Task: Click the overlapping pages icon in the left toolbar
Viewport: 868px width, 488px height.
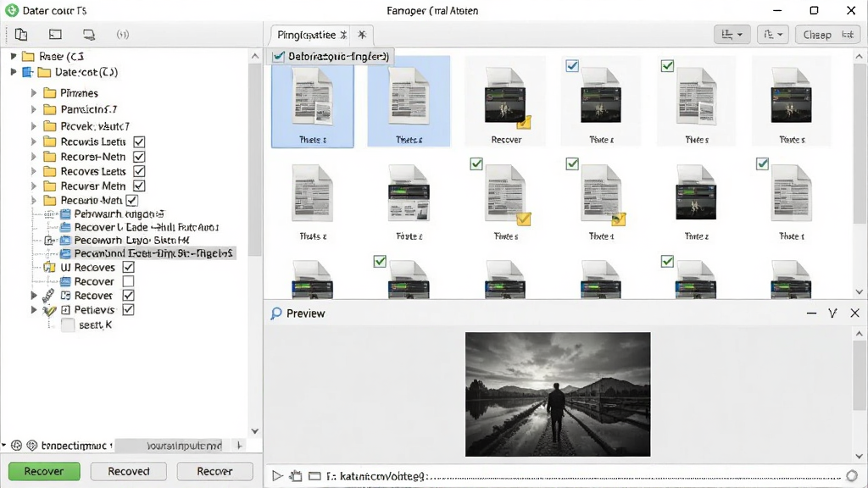Action: pos(21,34)
